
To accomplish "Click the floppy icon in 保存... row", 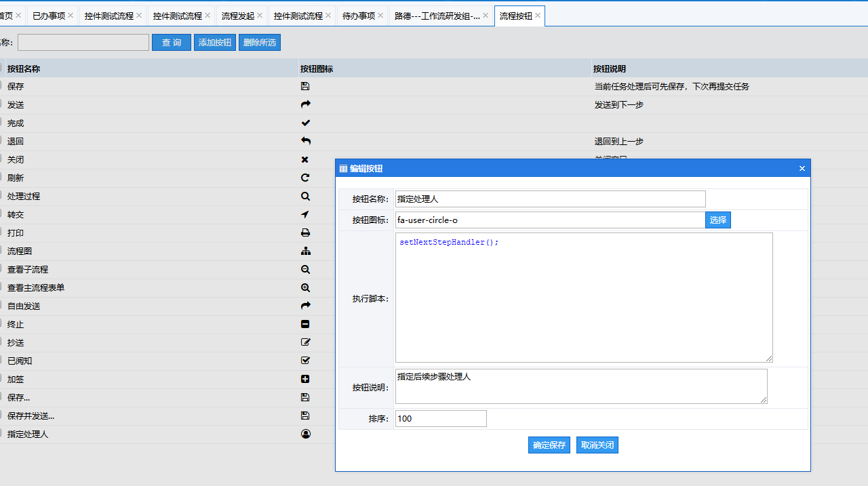I will 305,397.
